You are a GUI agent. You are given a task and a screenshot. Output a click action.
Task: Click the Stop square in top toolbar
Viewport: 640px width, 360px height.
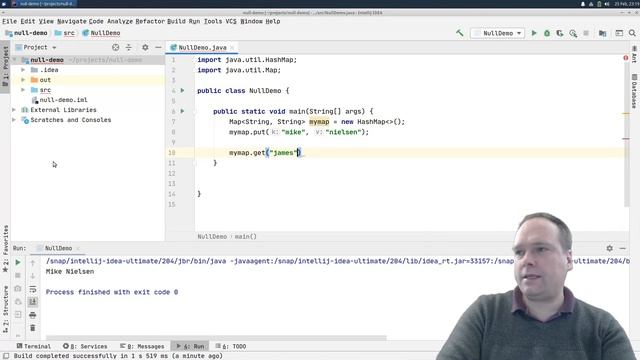pos(586,33)
